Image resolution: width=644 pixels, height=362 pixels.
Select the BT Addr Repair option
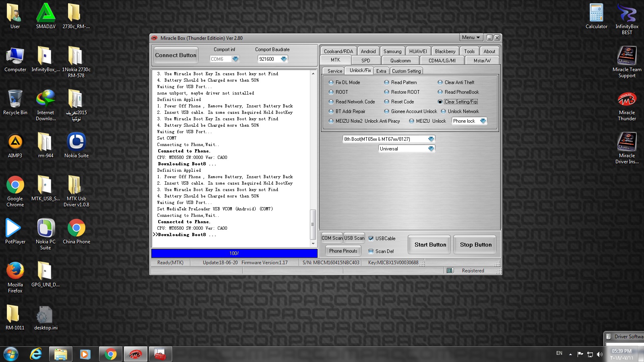pos(347,111)
